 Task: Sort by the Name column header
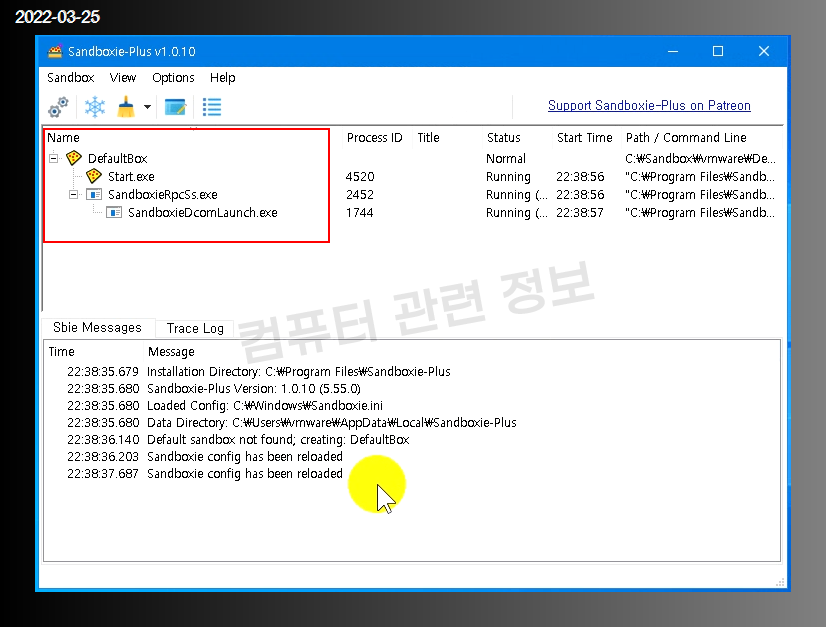pos(63,138)
